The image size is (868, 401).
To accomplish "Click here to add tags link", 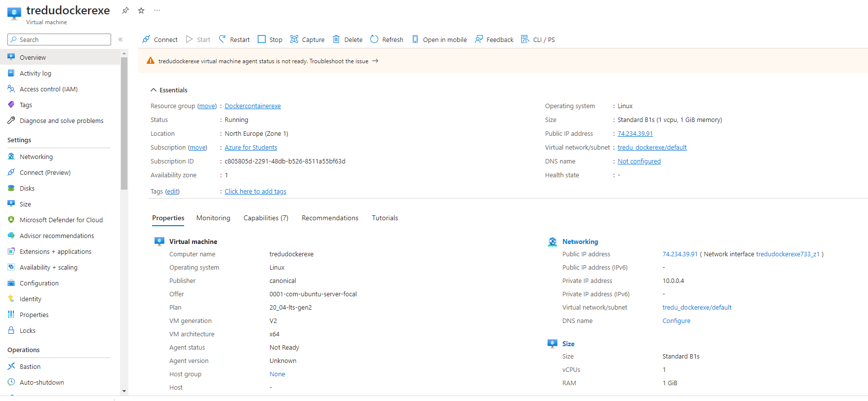I will [x=255, y=192].
